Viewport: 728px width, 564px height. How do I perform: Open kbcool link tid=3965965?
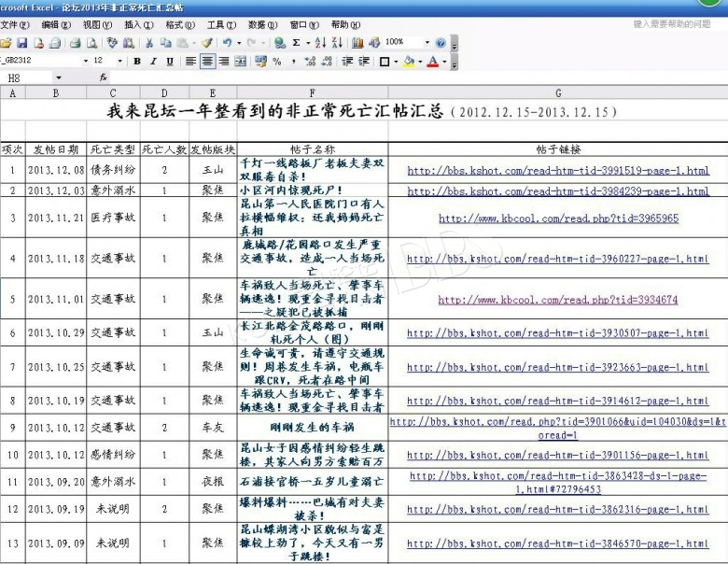pos(558,218)
